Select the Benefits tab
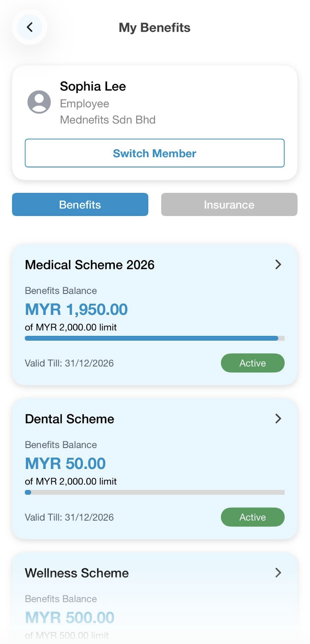The width and height of the screenshot is (310, 644). coord(80,204)
